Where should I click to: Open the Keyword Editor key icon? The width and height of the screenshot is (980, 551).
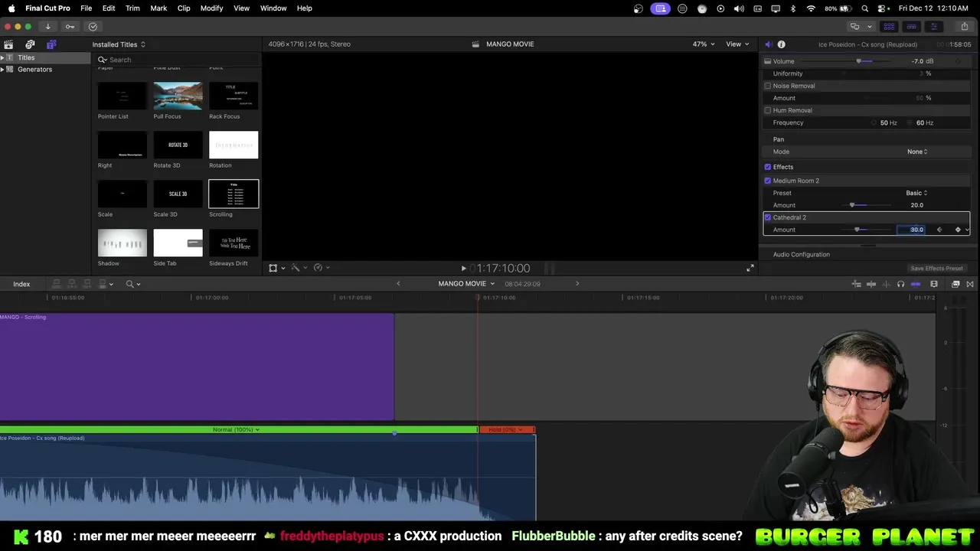[x=70, y=26]
